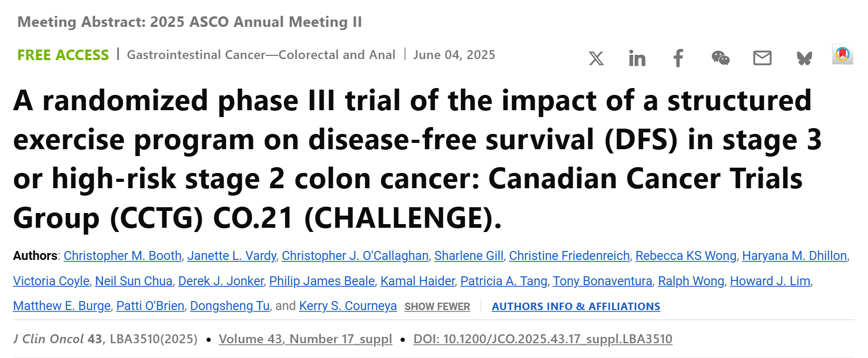Share article on X (Twitter)
The image size is (868, 358).
pyautogui.click(x=596, y=58)
